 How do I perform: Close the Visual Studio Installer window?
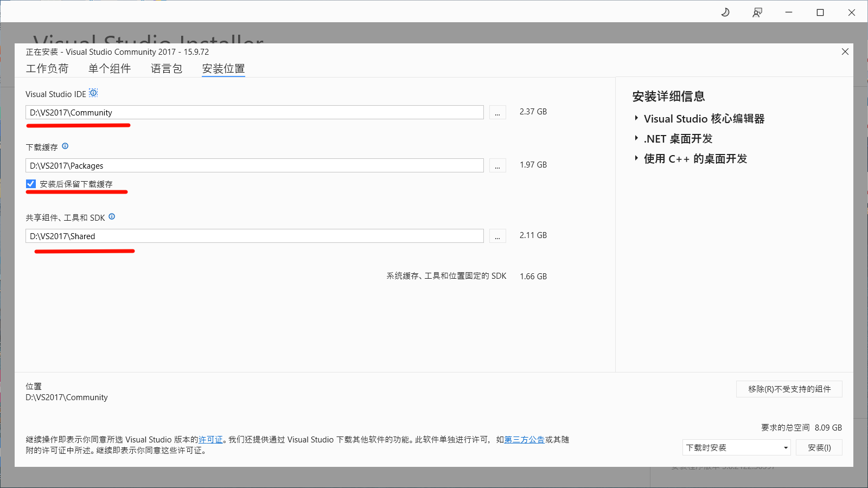point(852,12)
